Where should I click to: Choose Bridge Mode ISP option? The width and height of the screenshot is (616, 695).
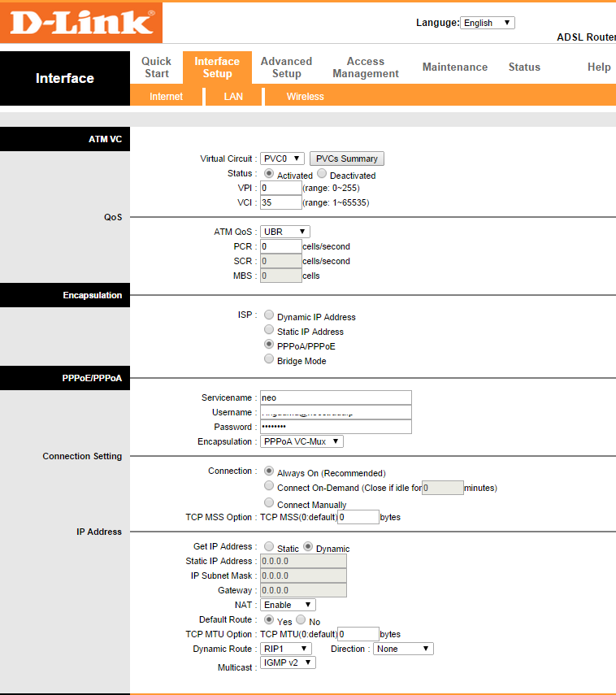coord(268,358)
